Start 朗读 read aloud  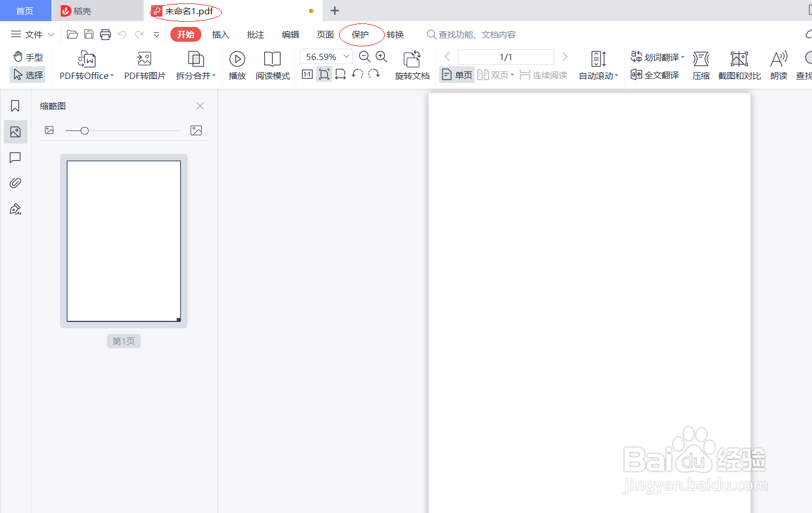[779, 65]
